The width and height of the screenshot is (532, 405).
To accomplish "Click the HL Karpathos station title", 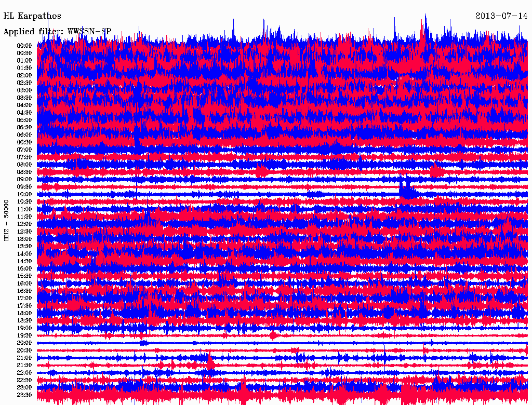I will click(32, 16).
